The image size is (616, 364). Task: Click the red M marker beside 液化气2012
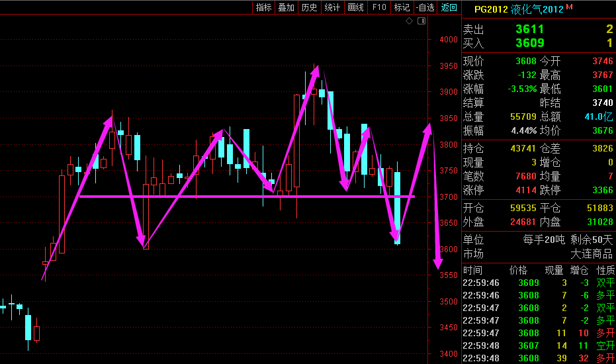click(x=569, y=7)
